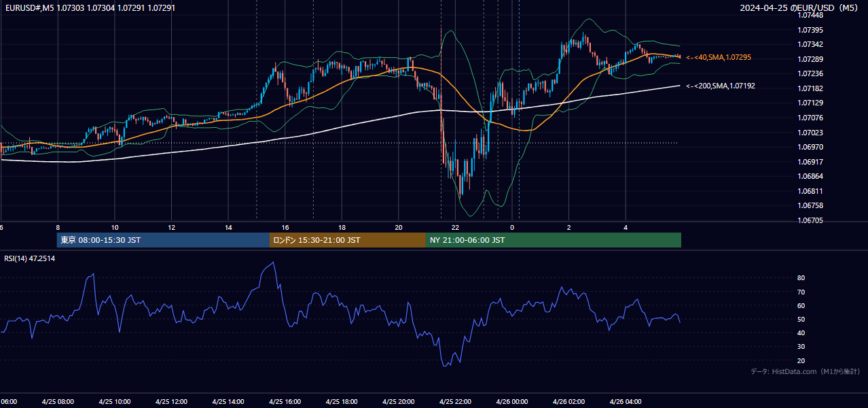Click the EURUSD#,M5 symbol header text
The height and width of the screenshot is (408, 868).
pyautogui.click(x=29, y=7)
